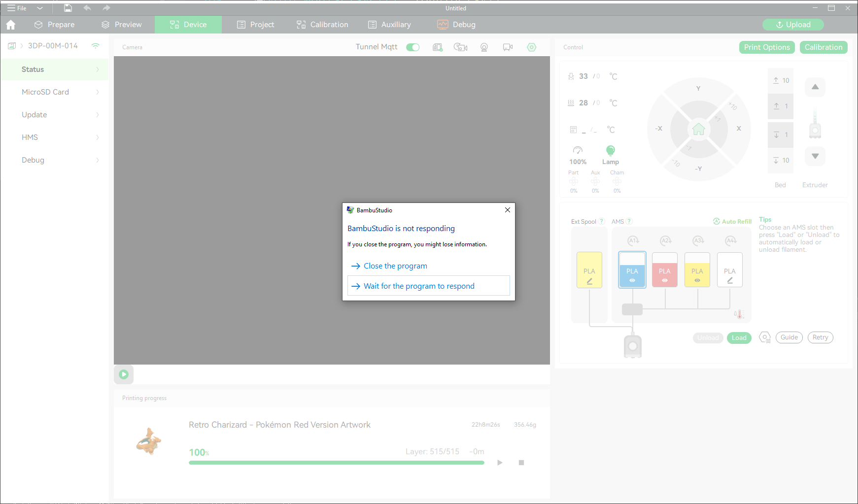Image resolution: width=858 pixels, height=504 pixels.
Task: Open the File dropdown arrow in the title bar
Action: pyautogui.click(x=40, y=8)
